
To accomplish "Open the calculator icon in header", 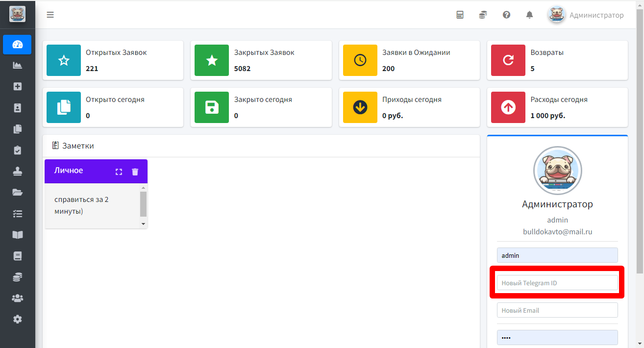I will point(460,15).
